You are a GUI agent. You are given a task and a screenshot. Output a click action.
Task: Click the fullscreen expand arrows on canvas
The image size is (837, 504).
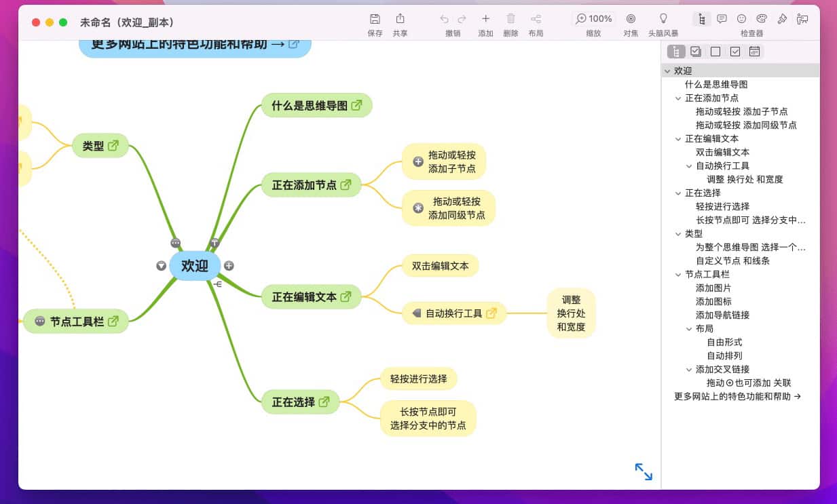644,471
